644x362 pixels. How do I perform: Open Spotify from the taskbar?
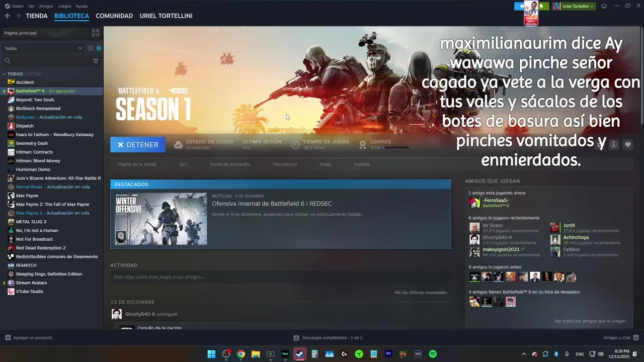click(x=433, y=354)
